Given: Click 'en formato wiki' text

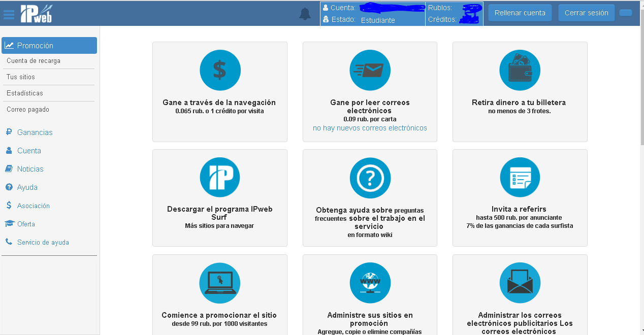Looking at the screenshot, I should (x=370, y=235).
